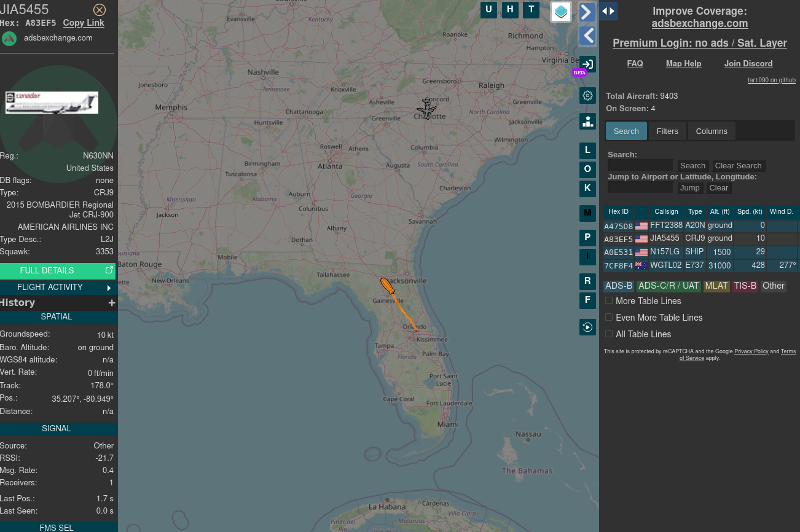The width and height of the screenshot is (800, 532).
Task: Open FULL DETAILS for the aircraft
Action: (x=58, y=270)
